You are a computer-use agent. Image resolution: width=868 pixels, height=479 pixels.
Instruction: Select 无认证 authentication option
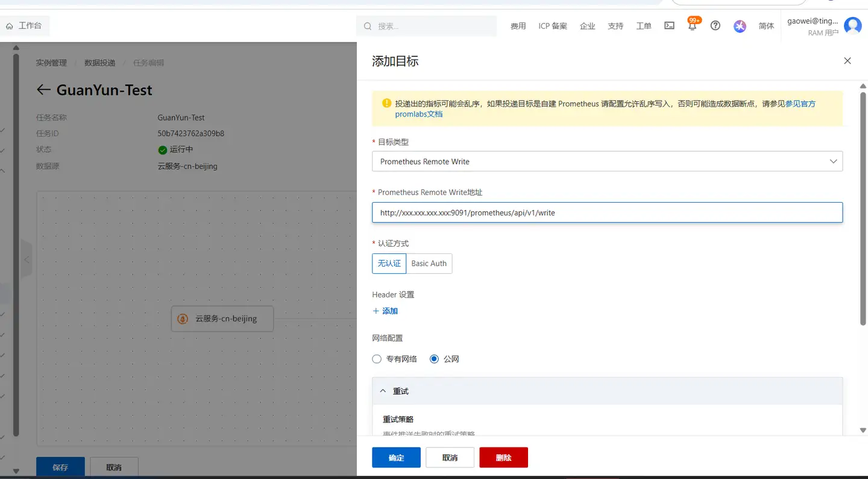click(x=389, y=264)
